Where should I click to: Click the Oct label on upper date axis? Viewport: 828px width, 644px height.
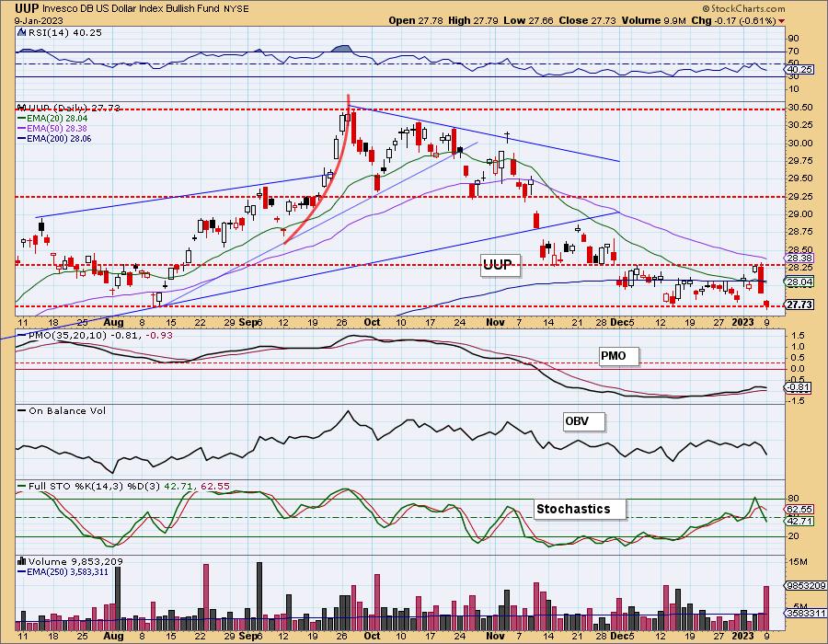pos(372,323)
